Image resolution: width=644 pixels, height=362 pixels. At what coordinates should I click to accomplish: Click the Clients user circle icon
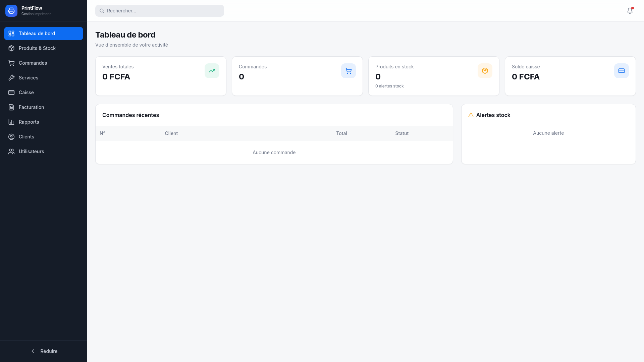[x=11, y=137]
